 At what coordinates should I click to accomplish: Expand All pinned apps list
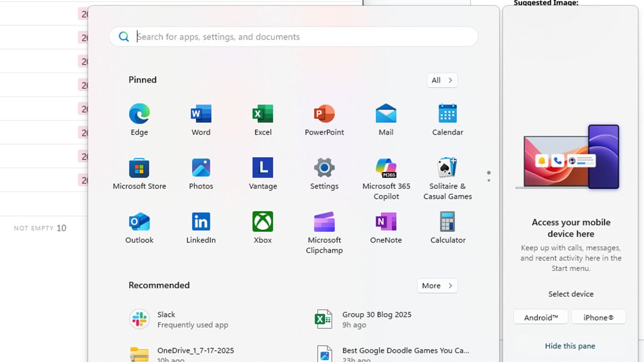[442, 80]
